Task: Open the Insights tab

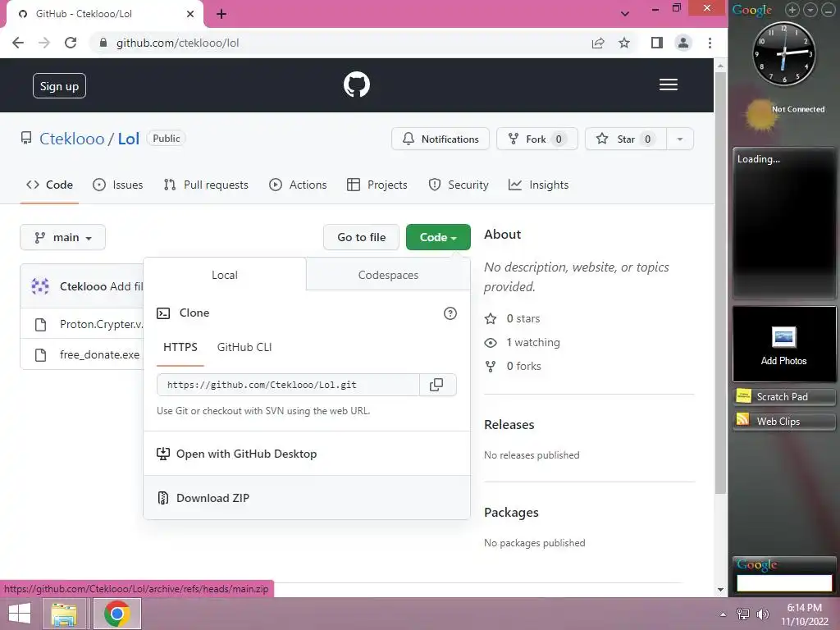Action: point(538,185)
